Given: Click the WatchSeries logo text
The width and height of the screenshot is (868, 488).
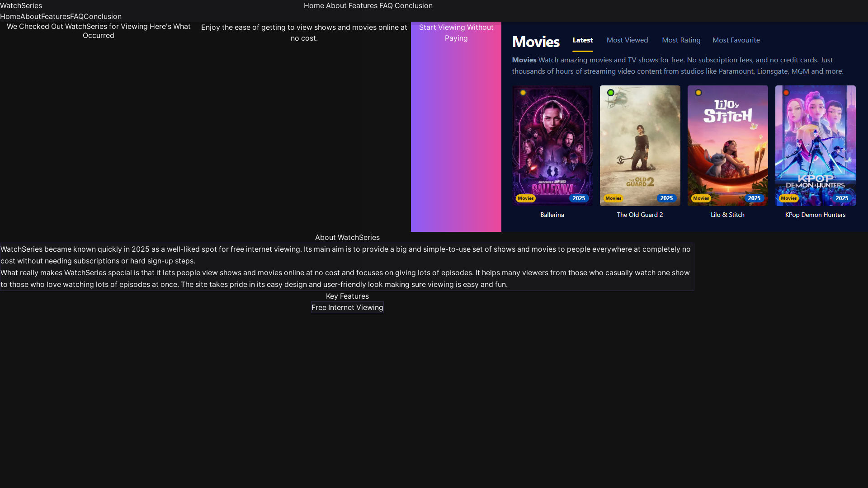Looking at the screenshot, I should point(21,5).
